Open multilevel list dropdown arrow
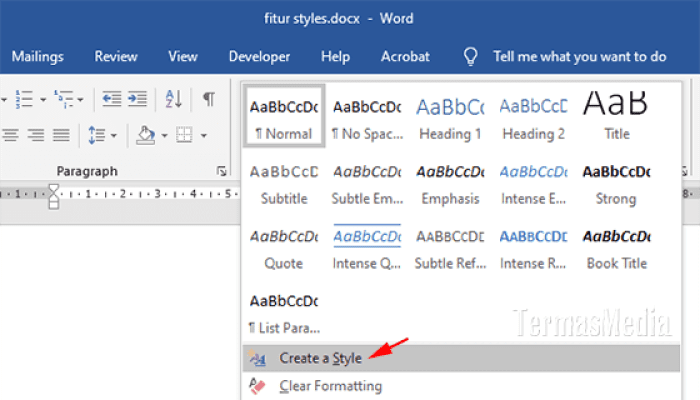 tap(80, 99)
